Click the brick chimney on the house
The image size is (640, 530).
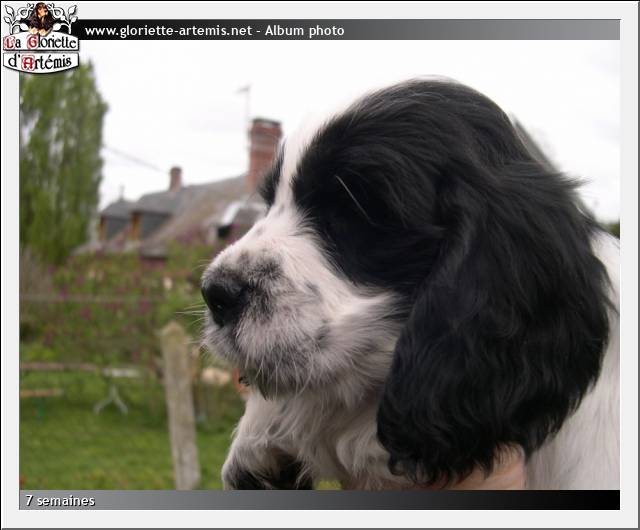(x=263, y=150)
